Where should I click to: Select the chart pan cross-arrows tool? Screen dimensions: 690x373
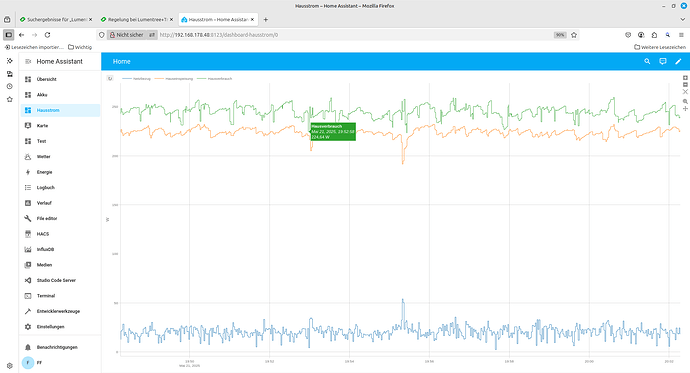pos(685,109)
